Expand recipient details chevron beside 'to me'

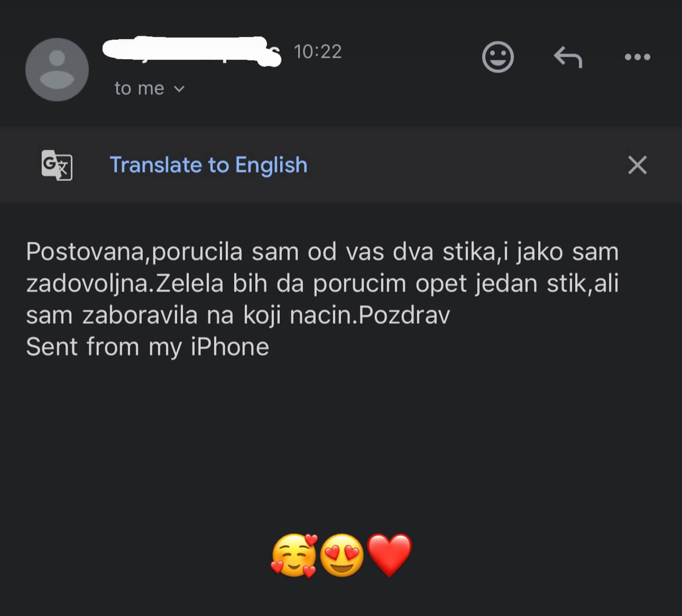(179, 89)
